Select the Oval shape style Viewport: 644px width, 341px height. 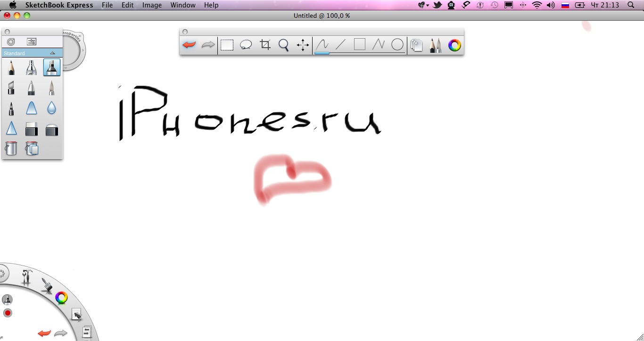397,45
